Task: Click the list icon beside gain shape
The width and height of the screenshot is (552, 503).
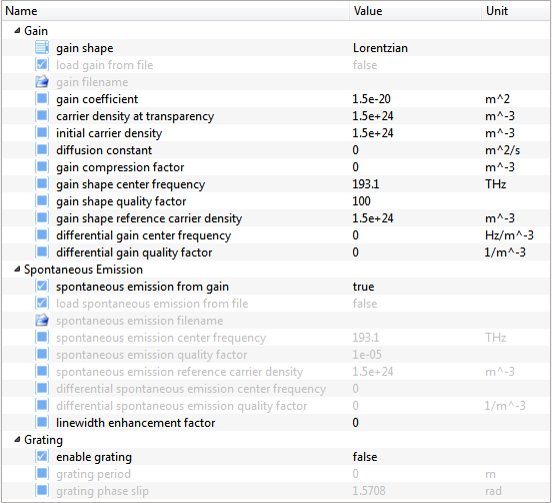Action: click(42, 48)
